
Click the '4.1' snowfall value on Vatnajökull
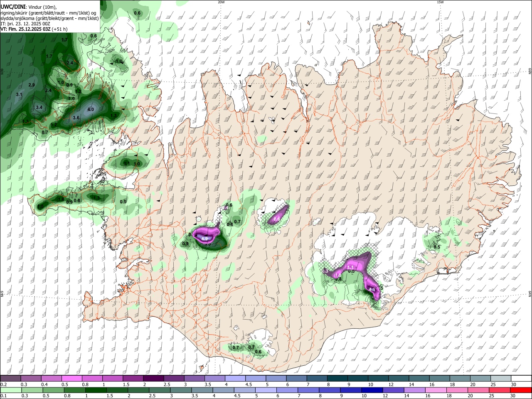(372, 290)
